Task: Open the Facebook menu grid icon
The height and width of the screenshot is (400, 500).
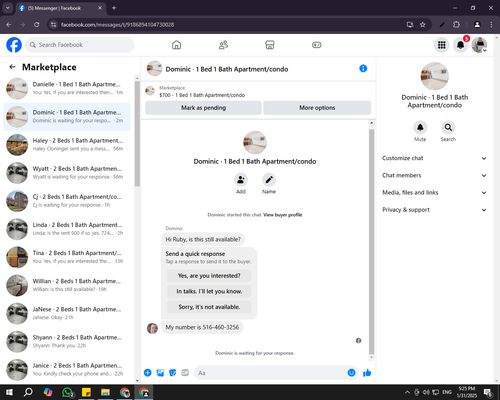Action: pos(442,45)
